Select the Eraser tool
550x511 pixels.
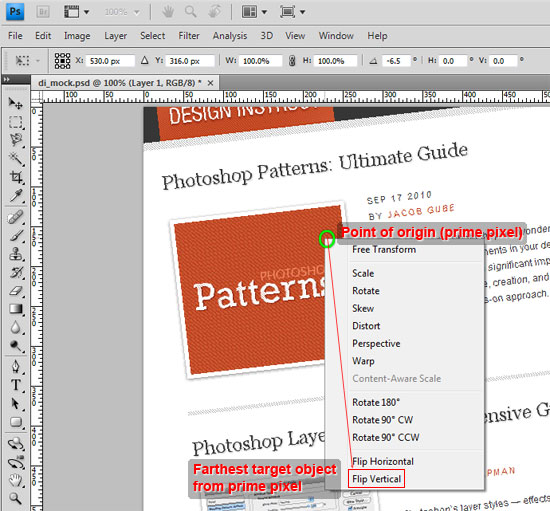(x=16, y=291)
